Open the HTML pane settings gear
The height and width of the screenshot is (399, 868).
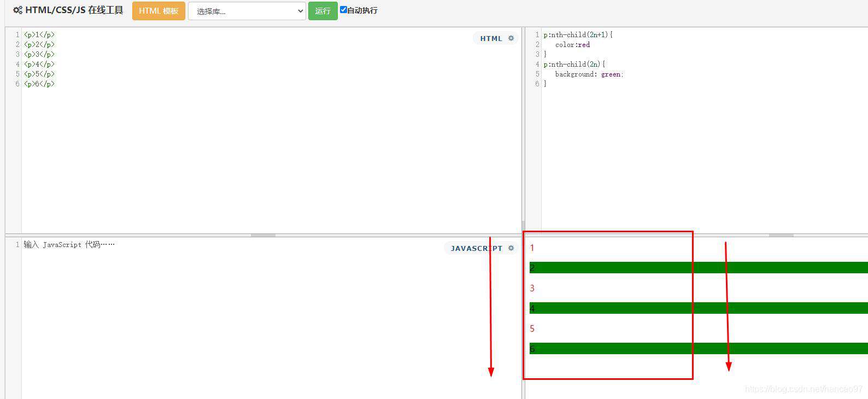511,38
